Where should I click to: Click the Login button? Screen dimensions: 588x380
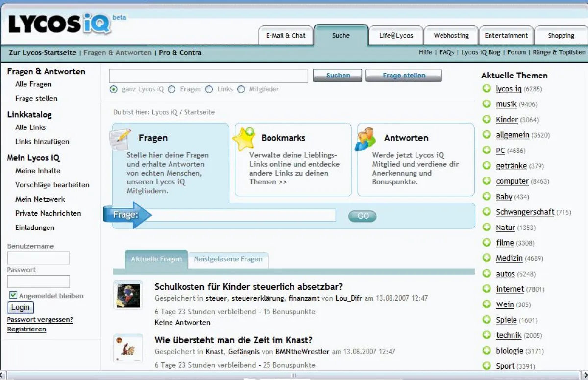(21, 307)
